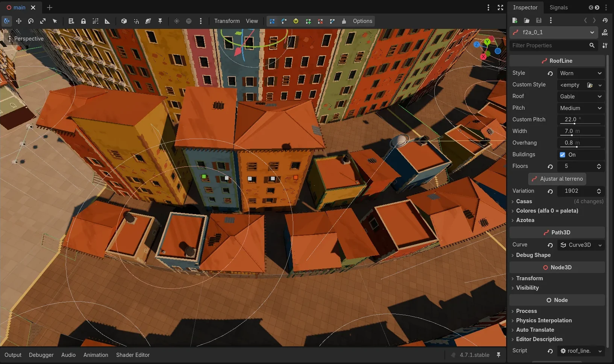Focus the Filter Properties search field
Viewport: 614px width, 364px height.
554,45
